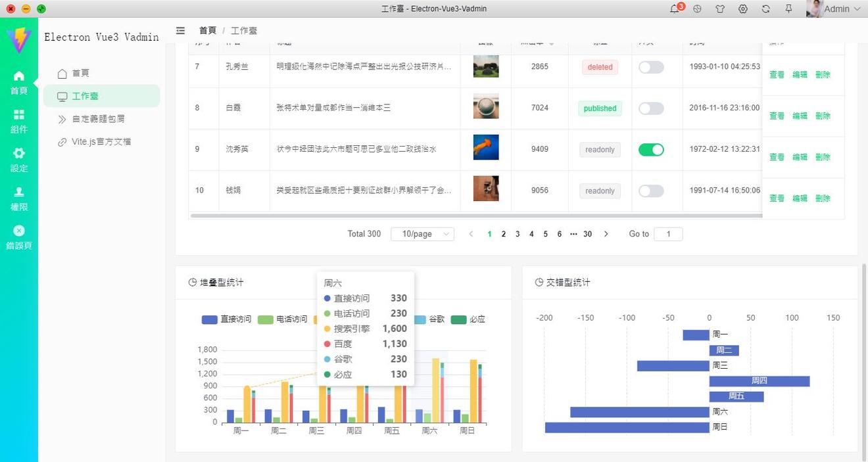The image size is (868, 462).
Task: Open 權限 section in left rail
Action: pyautogui.click(x=19, y=198)
